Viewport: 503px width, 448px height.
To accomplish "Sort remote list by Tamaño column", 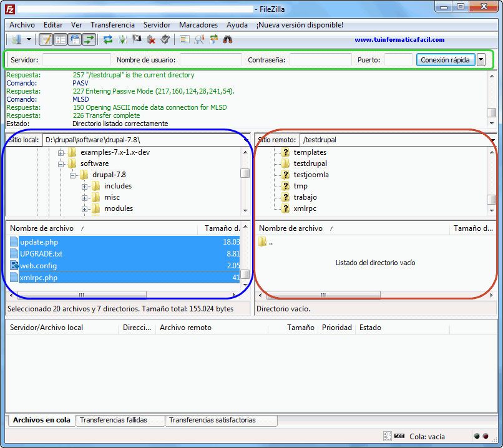I will (473, 228).
